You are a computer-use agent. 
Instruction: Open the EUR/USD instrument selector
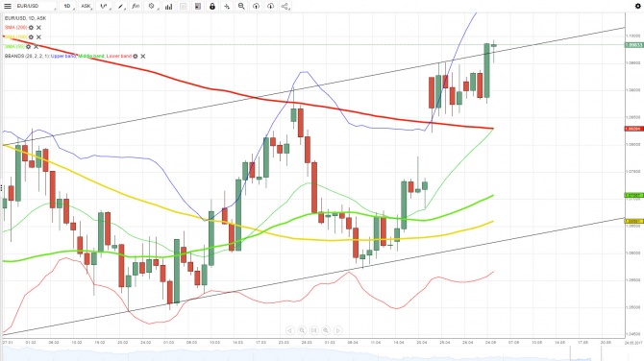[x=36, y=6]
